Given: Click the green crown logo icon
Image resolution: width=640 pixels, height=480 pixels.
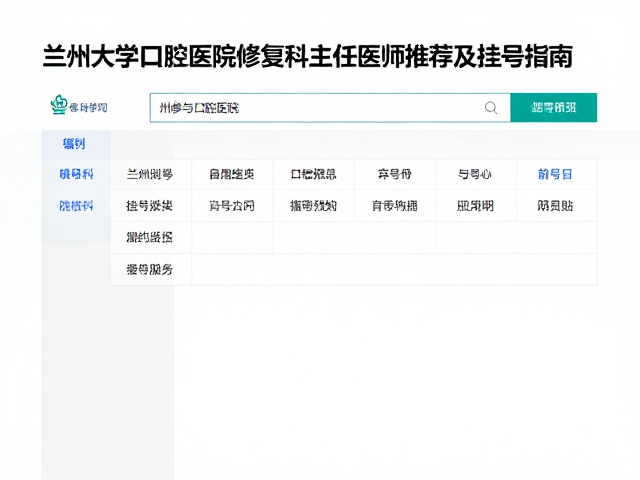Looking at the screenshot, I should 58,104.
